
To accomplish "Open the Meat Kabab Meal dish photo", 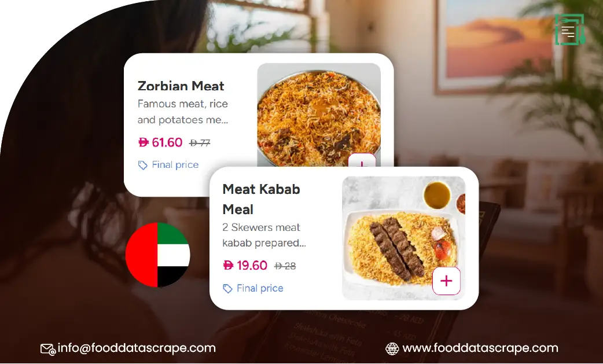I will (x=404, y=238).
